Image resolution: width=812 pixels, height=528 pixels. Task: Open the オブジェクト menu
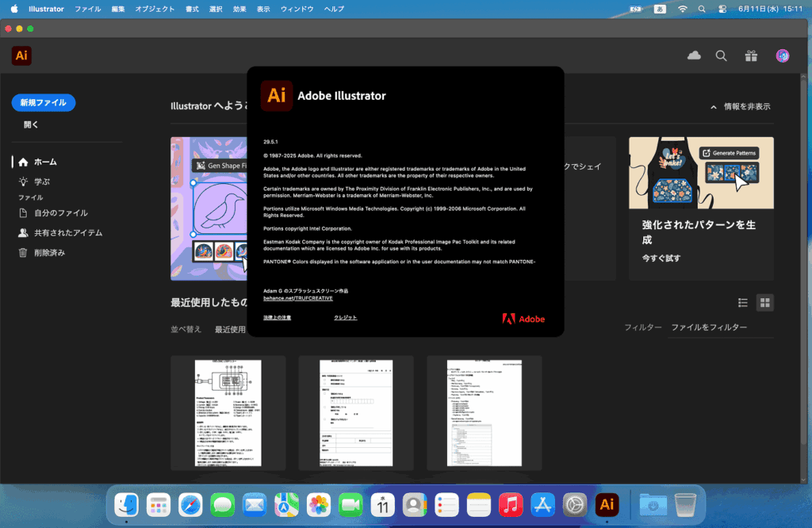click(155, 9)
